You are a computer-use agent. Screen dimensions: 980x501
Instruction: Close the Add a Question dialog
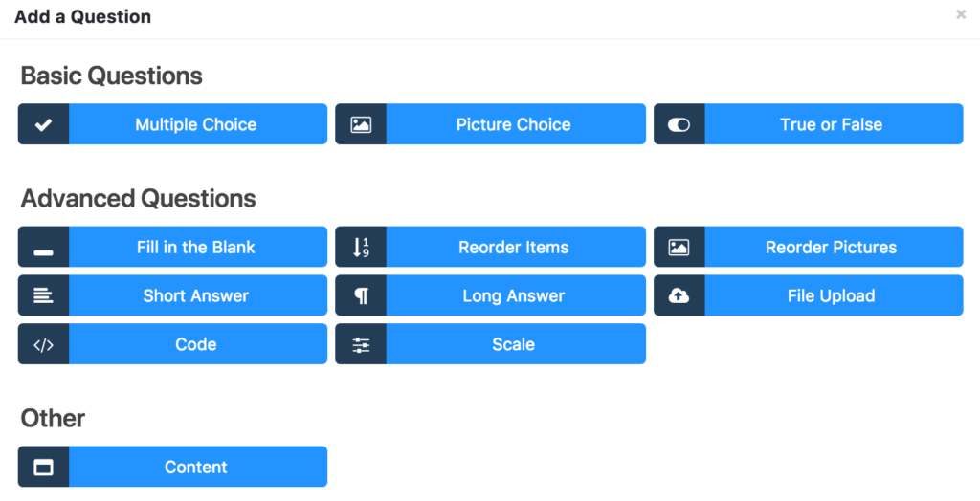point(961,14)
